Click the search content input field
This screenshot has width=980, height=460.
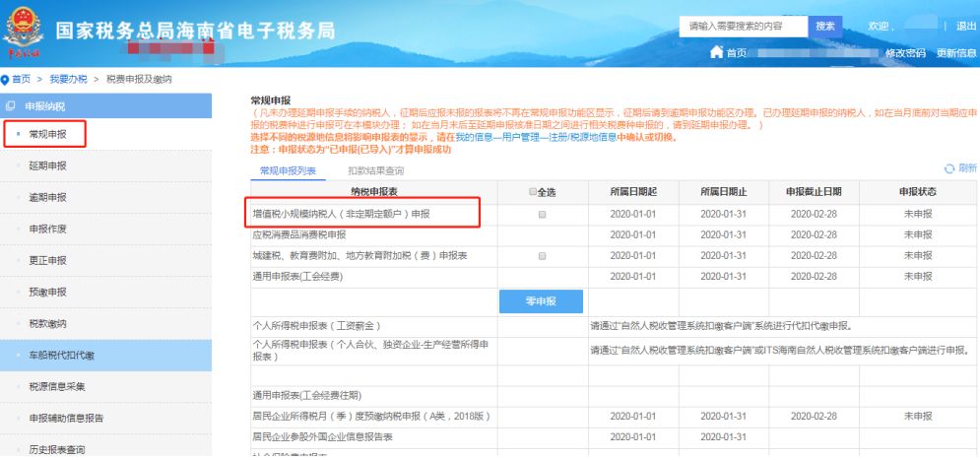(744, 27)
